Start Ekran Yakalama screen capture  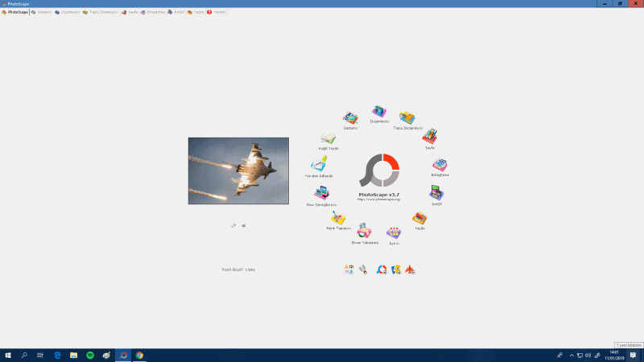click(x=364, y=232)
